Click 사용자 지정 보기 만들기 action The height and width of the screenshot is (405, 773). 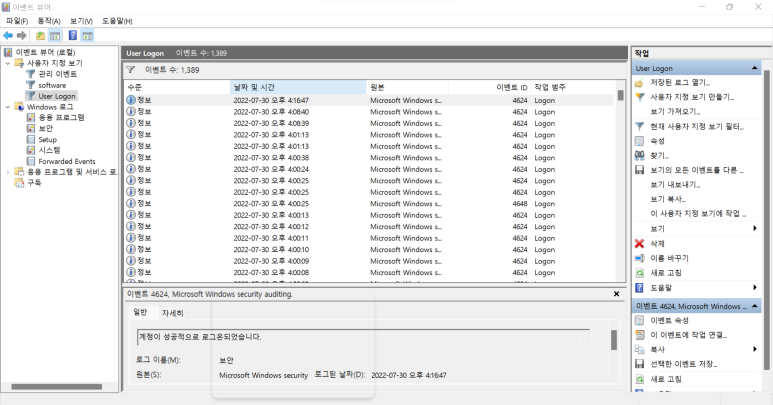692,97
